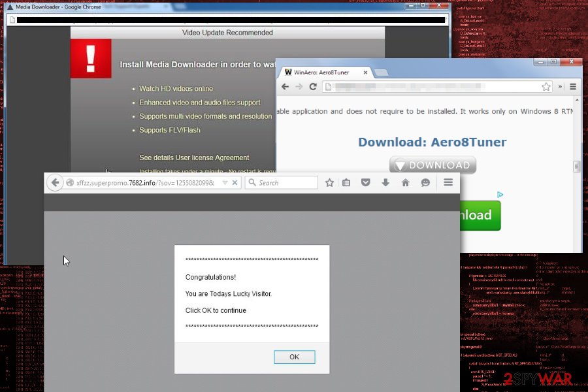
Task: Focus the Firefox Search box
Action: click(x=281, y=183)
